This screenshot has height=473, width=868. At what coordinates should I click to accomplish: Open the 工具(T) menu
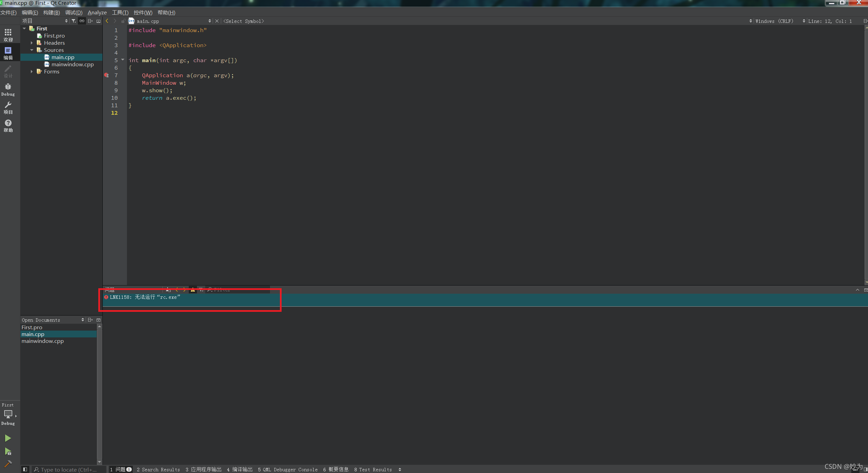(120, 13)
